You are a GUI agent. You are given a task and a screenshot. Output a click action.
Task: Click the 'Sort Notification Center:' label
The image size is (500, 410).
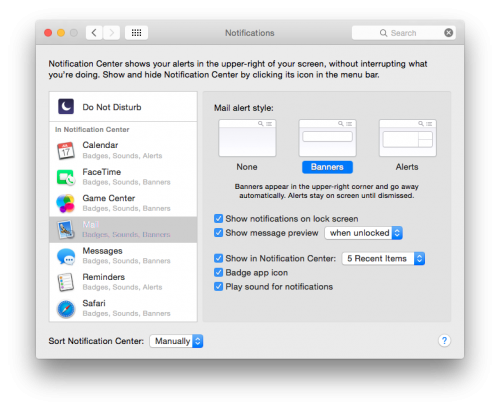pos(96,341)
